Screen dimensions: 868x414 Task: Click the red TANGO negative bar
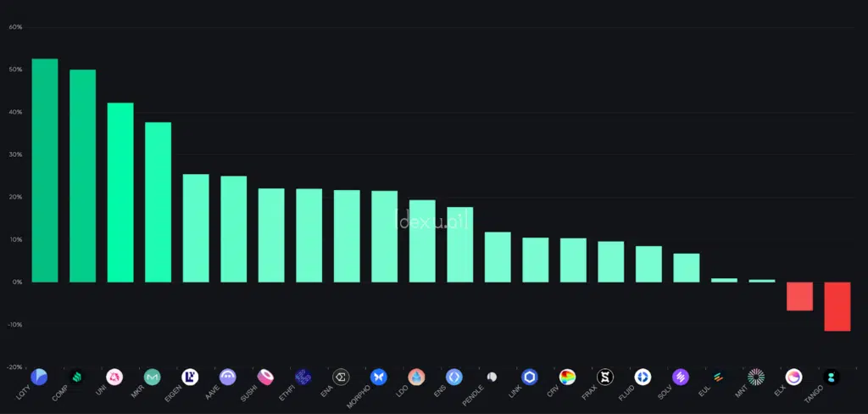pyautogui.click(x=837, y=306)
